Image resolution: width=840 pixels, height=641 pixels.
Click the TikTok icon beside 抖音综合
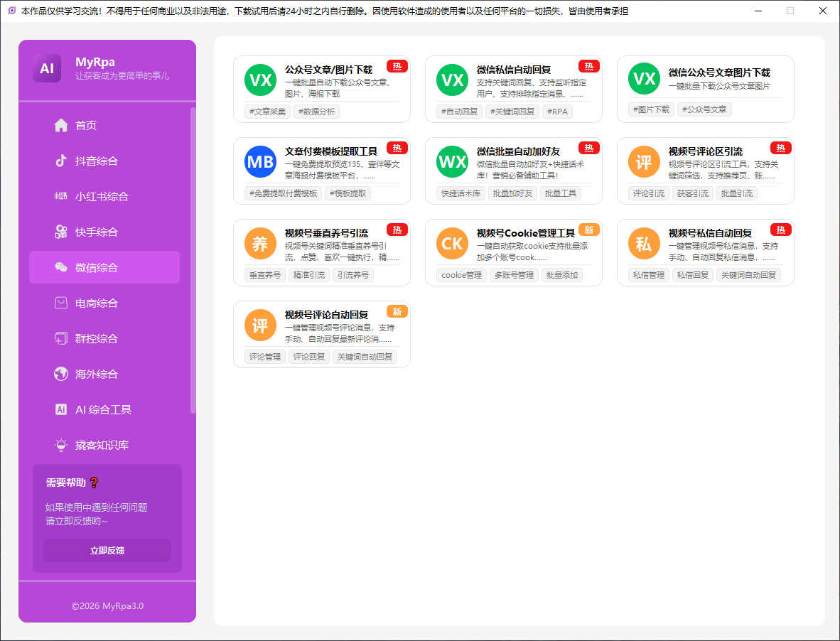point(61,161)
